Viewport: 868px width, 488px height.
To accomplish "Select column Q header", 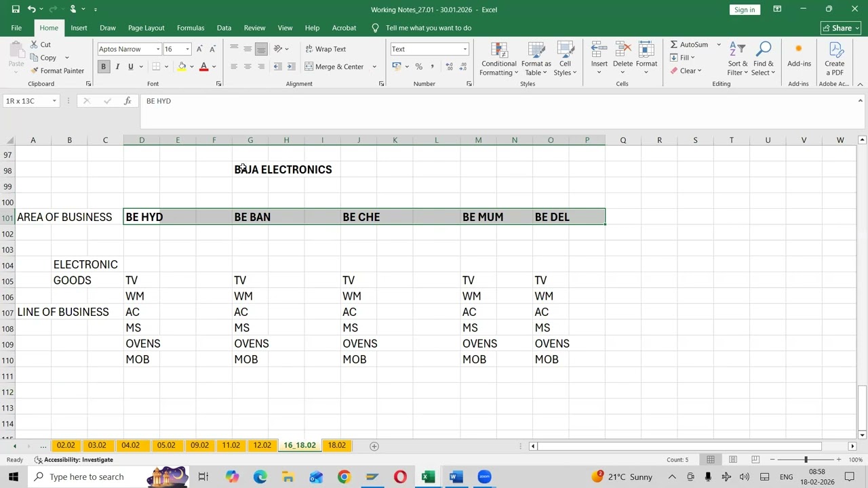I will (623, 140).
